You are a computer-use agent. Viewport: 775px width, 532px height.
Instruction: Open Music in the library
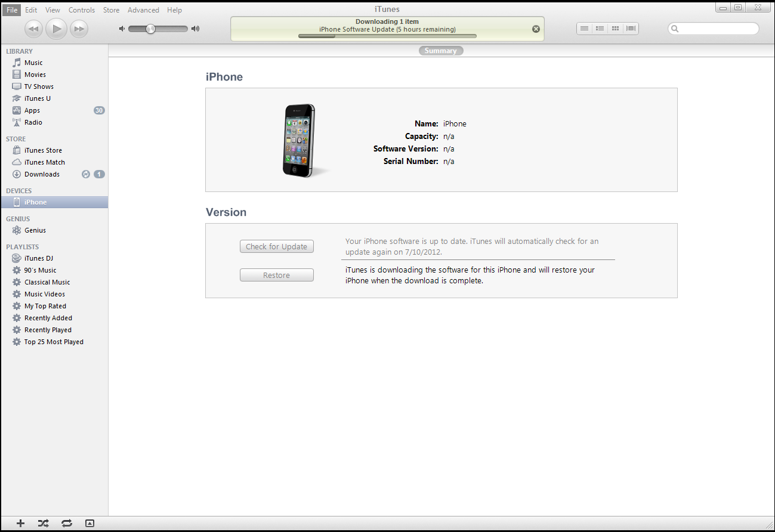(x=54, y=63)
